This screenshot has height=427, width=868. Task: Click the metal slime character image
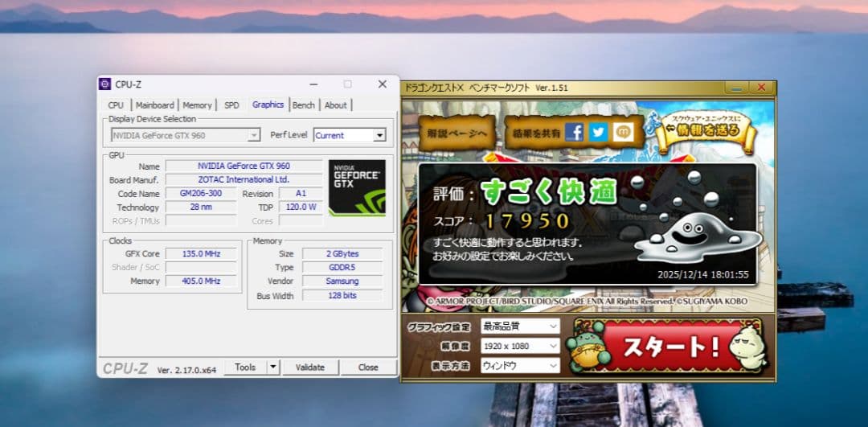pos(698,236)
